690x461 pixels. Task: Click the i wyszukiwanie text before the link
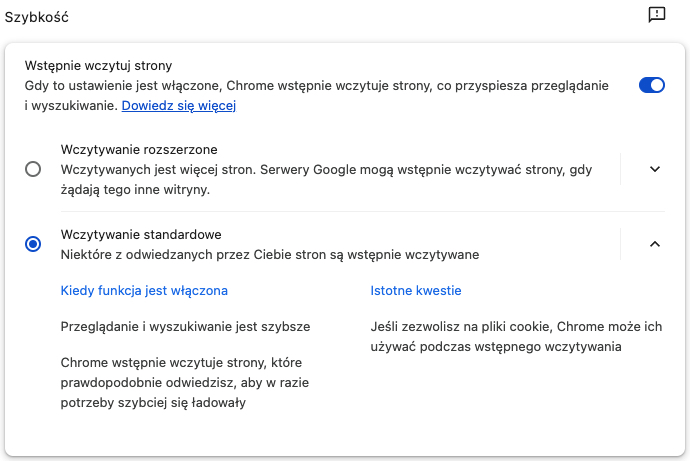point(71,105)
